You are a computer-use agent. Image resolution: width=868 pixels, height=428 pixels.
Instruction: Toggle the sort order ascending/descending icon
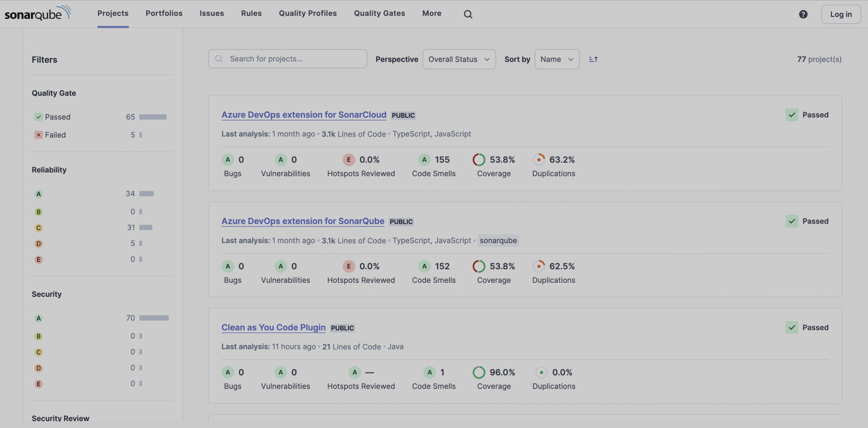(x=593, y=59)
